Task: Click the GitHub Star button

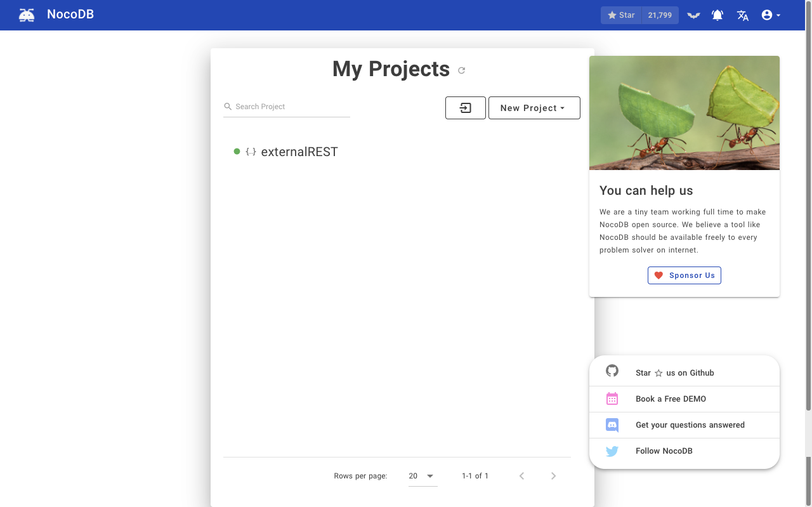Action: coord(621,15)
